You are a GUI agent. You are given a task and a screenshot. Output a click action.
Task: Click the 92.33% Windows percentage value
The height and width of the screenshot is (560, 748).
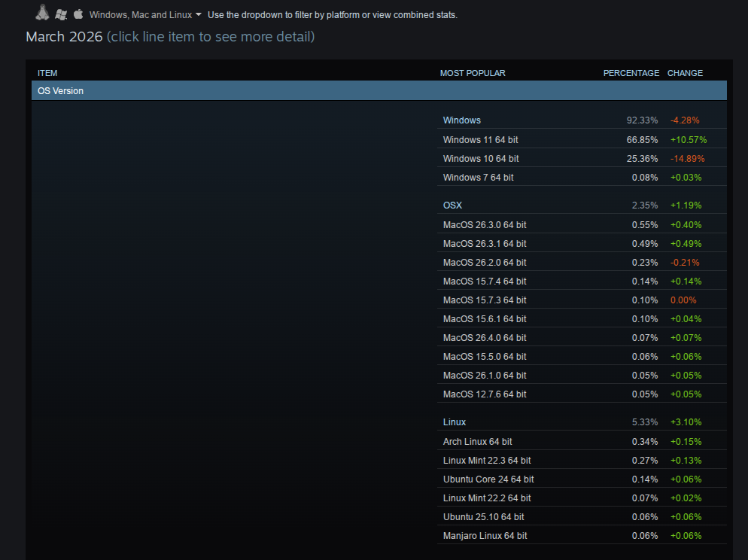point(642,120)
